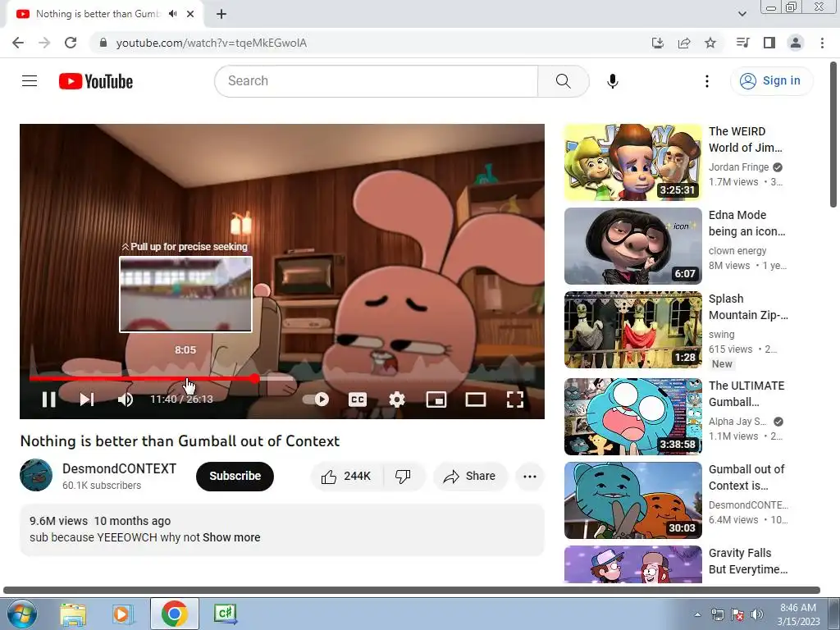Like the video (244K)
840x630 pixels.
[x=347, y=477]
